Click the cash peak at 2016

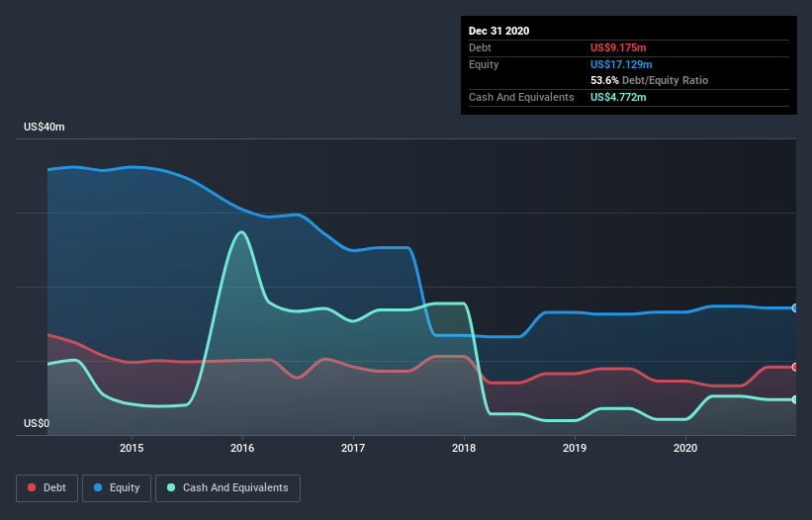[241, 231]
